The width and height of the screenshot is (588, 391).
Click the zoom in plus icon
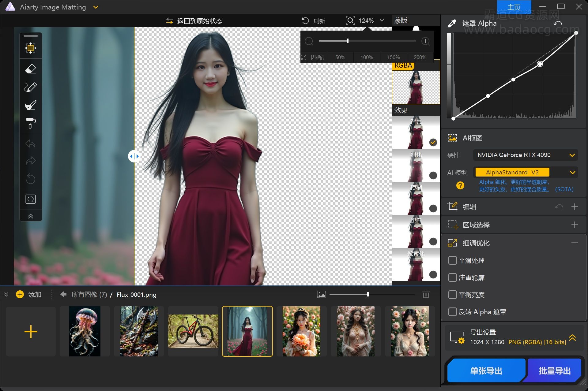[x=425, y=41]
